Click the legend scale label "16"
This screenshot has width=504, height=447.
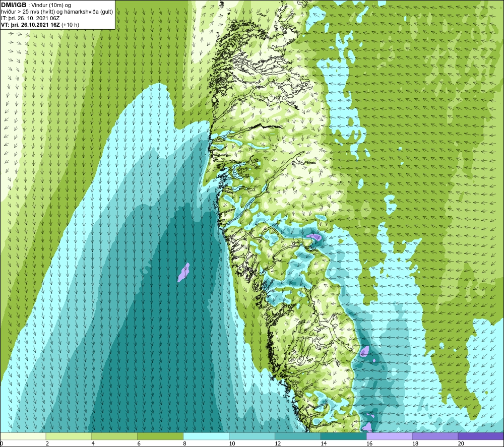369,444
